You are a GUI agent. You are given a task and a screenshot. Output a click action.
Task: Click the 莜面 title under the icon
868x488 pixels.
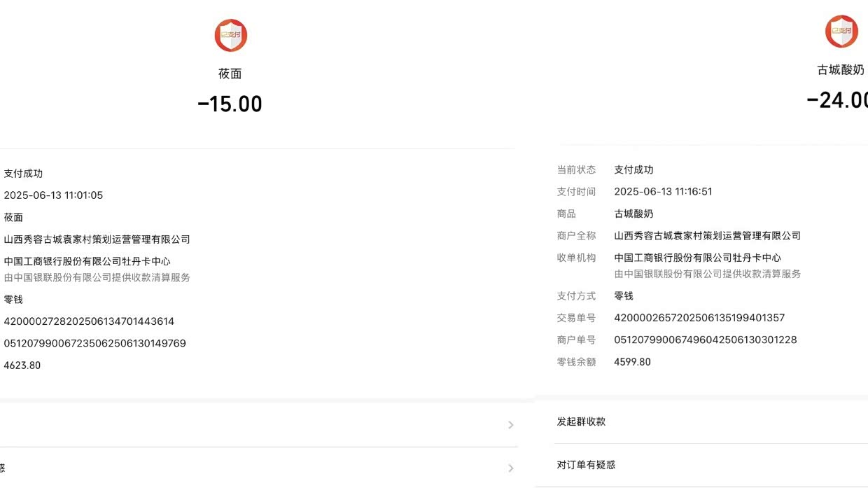pos(230,74)
